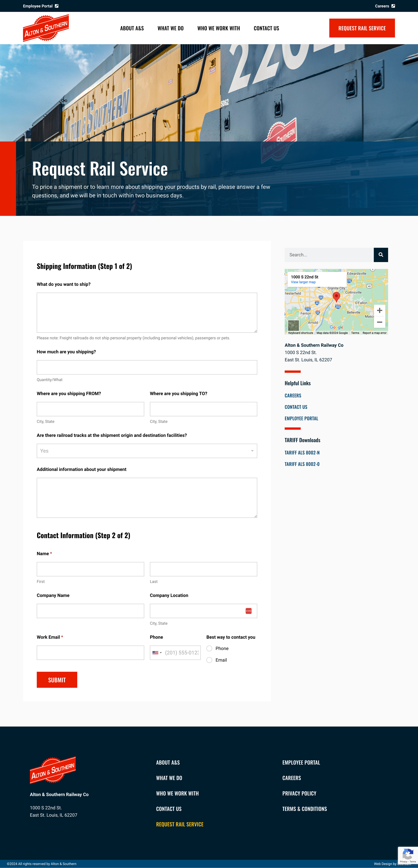Click the 'What do you want to ship?' textarea
The image size is (418, 868).
147,313
